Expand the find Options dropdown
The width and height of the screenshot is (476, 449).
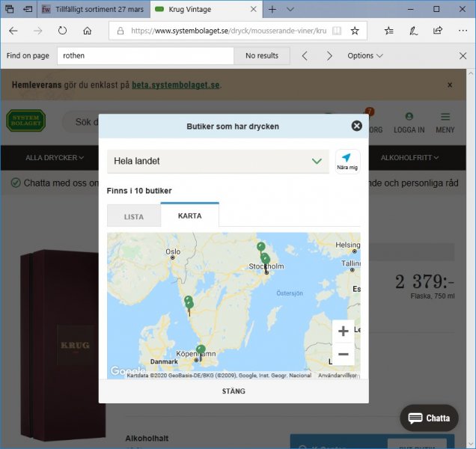coord(365,56)
